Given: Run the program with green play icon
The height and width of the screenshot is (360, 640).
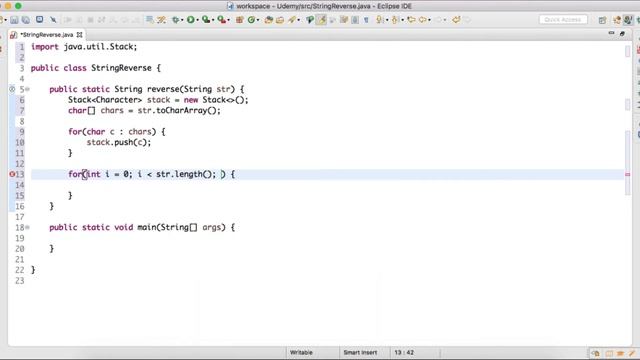Looking at the screenshot, I should coord(190,20).
